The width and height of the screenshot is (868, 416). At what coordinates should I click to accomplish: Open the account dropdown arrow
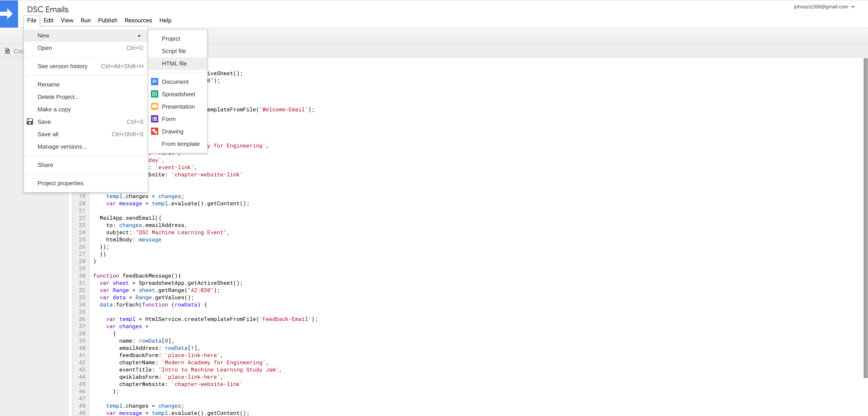pyautogui.click(x=853, y=7)
